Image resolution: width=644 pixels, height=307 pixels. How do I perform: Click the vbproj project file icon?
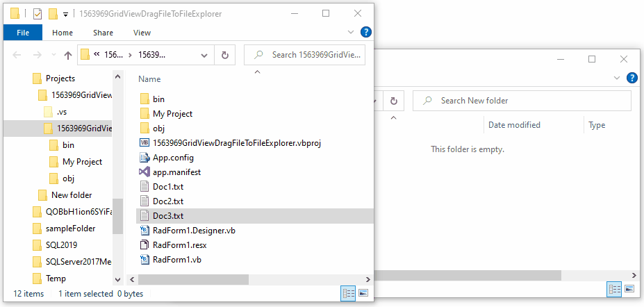[x=145, y=142]
